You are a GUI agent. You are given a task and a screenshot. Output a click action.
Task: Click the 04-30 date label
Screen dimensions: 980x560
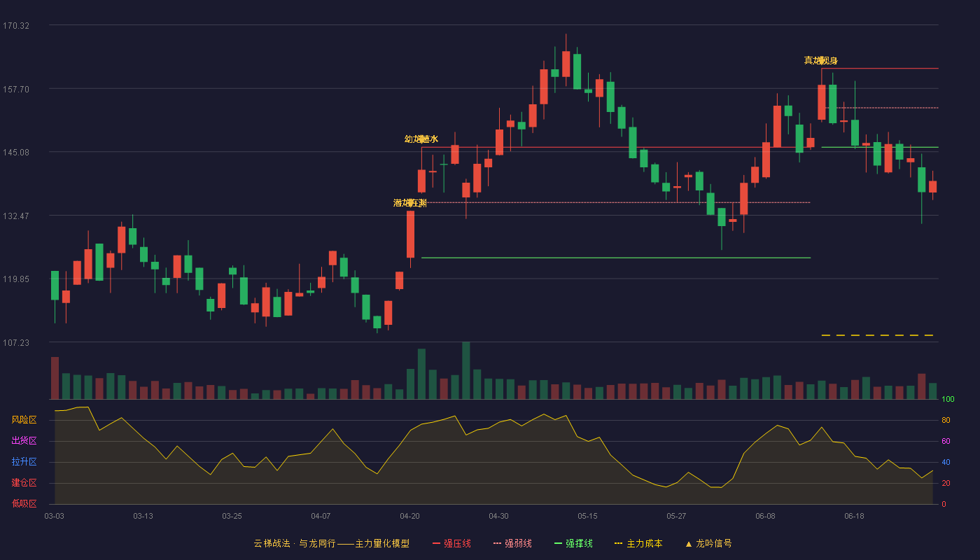(498, 516)
